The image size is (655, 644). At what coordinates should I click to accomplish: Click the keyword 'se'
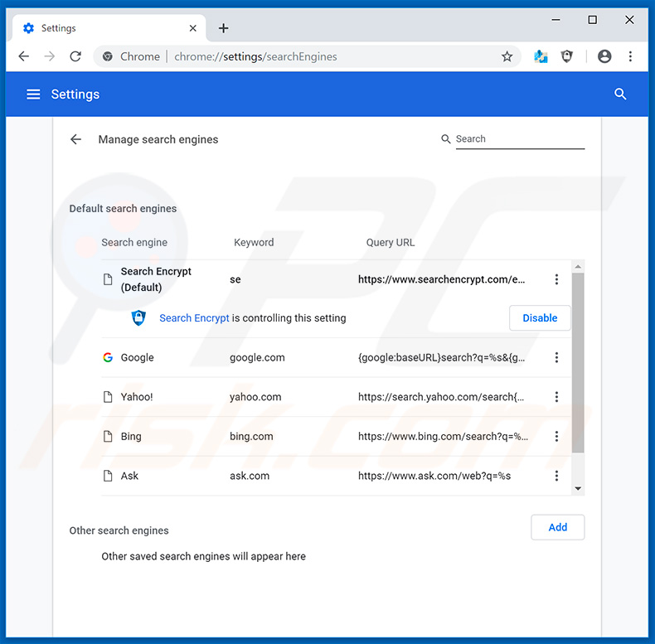point(235,280)
